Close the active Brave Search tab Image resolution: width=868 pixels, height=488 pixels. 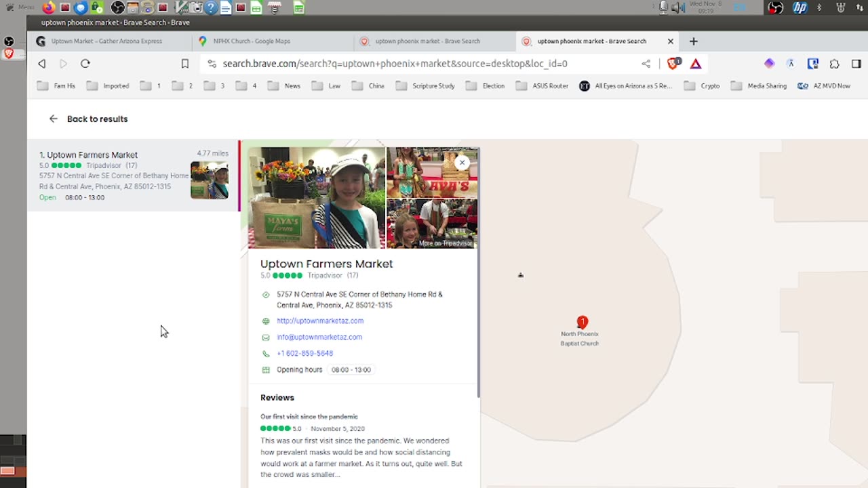pos(671,41)
